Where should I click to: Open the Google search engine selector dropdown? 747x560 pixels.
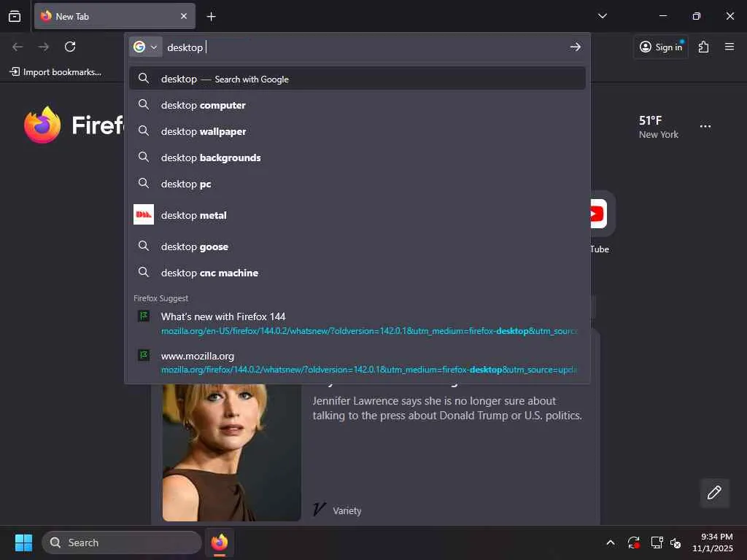point(145,47)
